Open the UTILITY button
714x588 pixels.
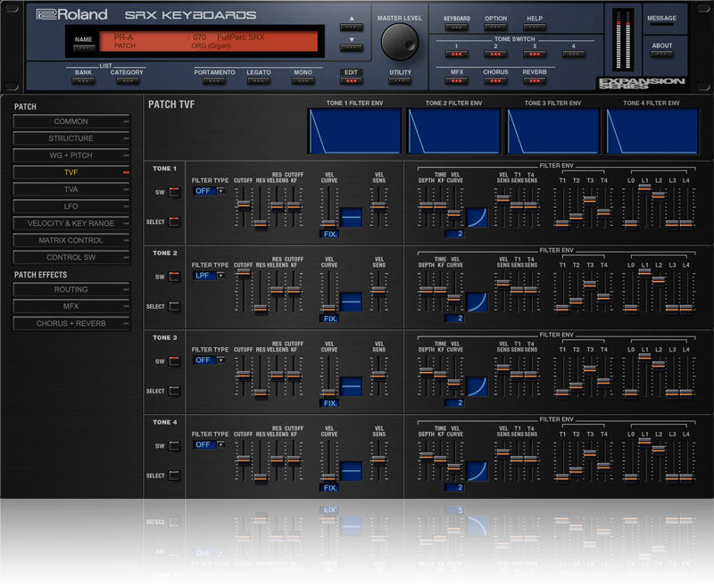(400, 81)
